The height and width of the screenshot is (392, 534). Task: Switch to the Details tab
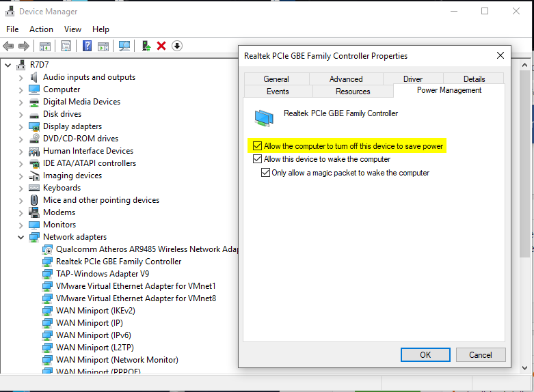click(x=474, y=79)
